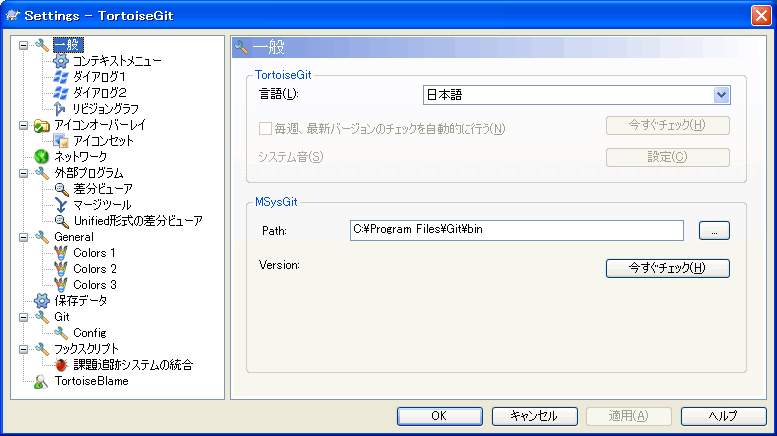Viewport: 777px width, 436px height.
Task: Click the wrench icon for 外部プログラム
Action: pyautogui.click(x=42, y=173)
